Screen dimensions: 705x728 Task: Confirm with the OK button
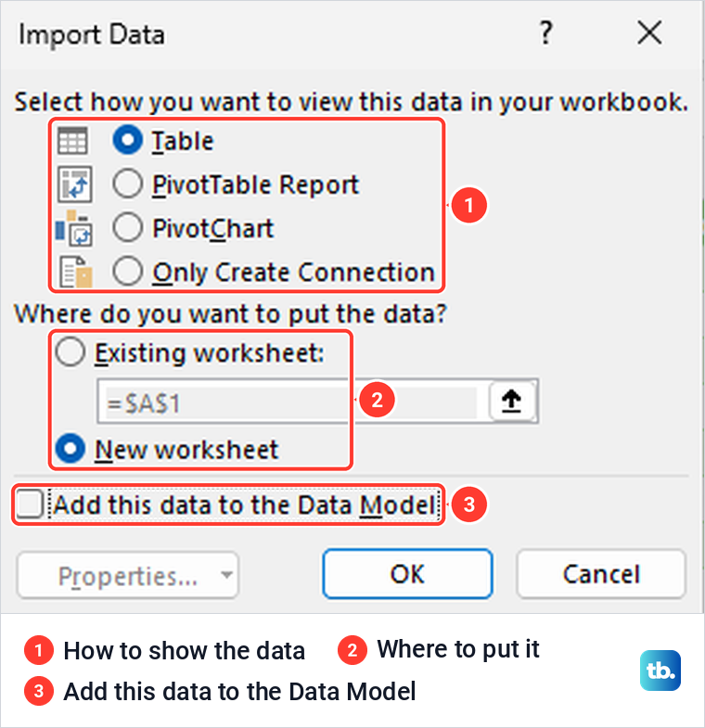coord(407,574)
